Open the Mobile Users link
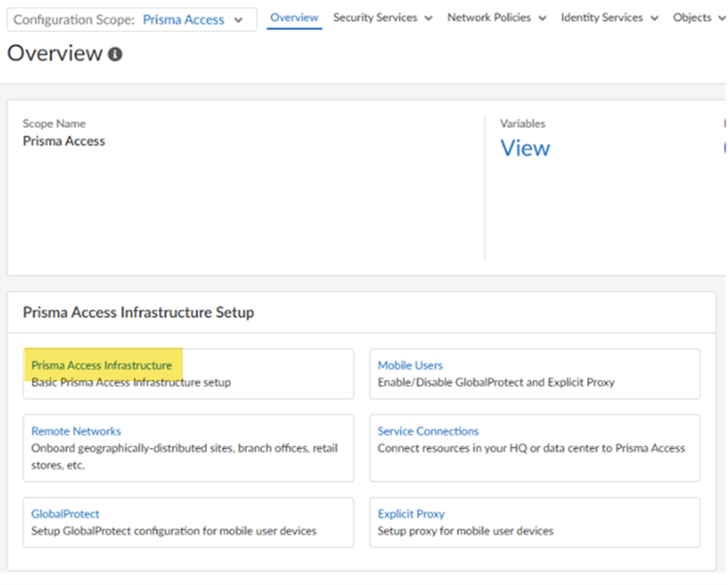 pos(410,366)
